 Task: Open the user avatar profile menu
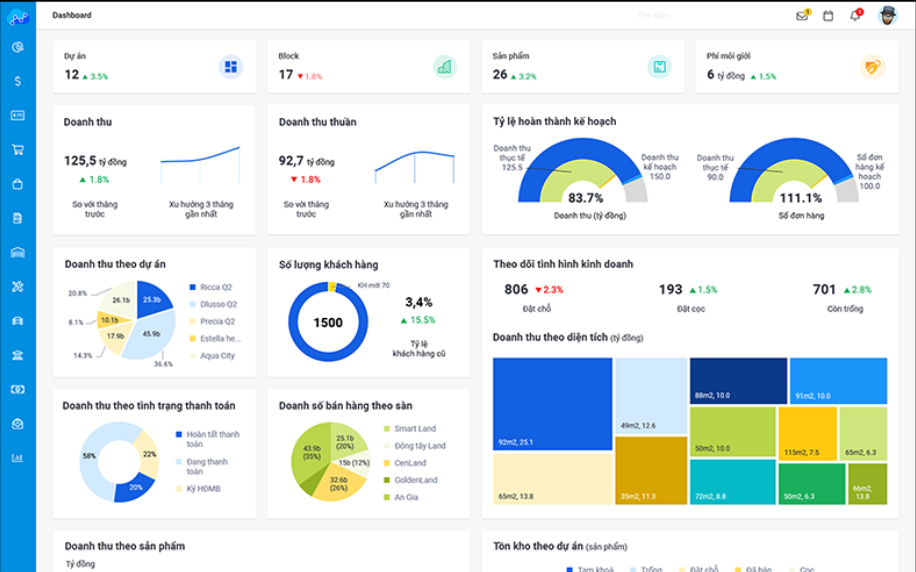pyautogui.click(x=887, y=15)
